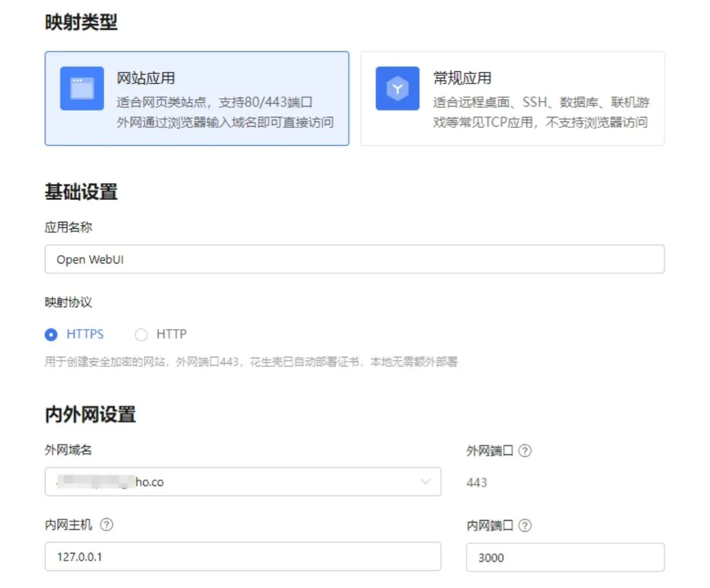Click the HTTPS hint text mentioning 花生壳

pyautogui.click(x=251, y=362)
